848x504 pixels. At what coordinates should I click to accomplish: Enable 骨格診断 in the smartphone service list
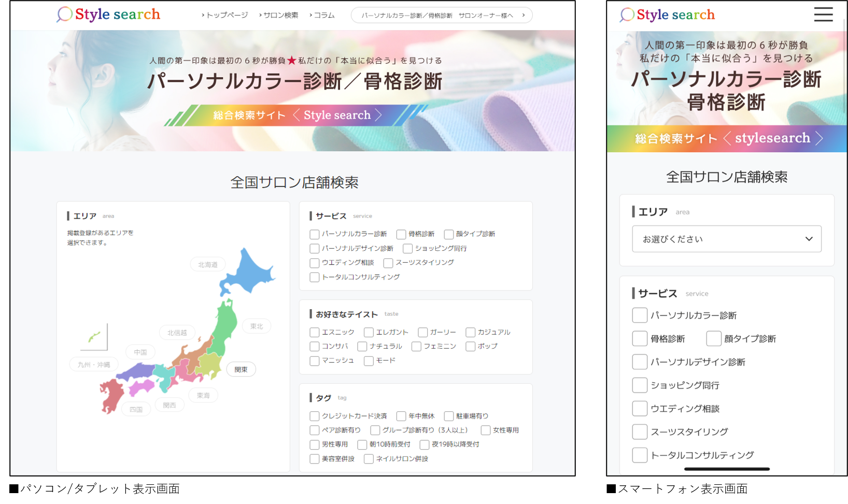tap(639, 338)
